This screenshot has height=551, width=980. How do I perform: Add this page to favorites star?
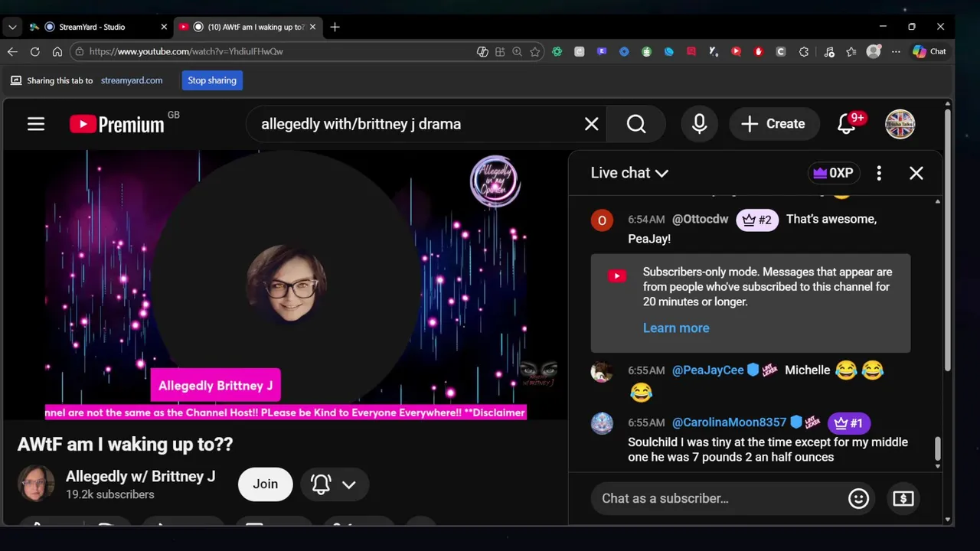(535, 51)
